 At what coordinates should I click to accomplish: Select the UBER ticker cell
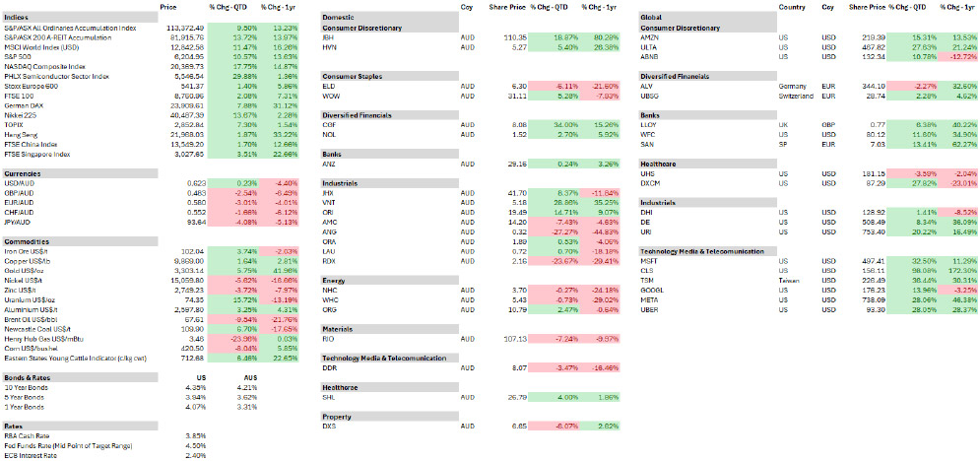coord(651,309)
